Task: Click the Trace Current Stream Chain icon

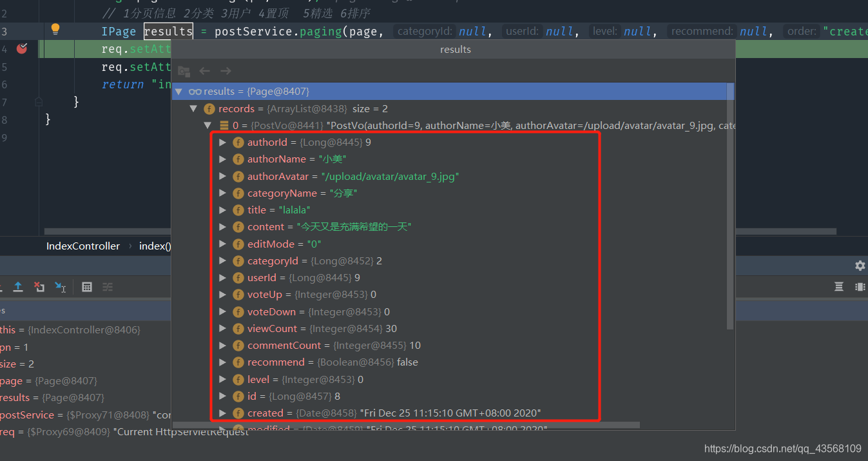Action: click(108, 287)
